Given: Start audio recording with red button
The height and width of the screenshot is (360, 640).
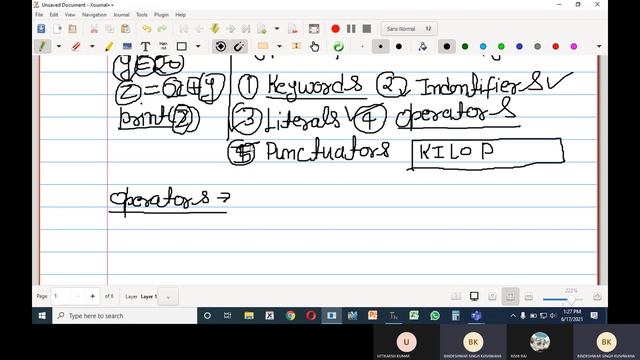Looking at the screenshot, I should pyautogui.click(x=335, y=29).
